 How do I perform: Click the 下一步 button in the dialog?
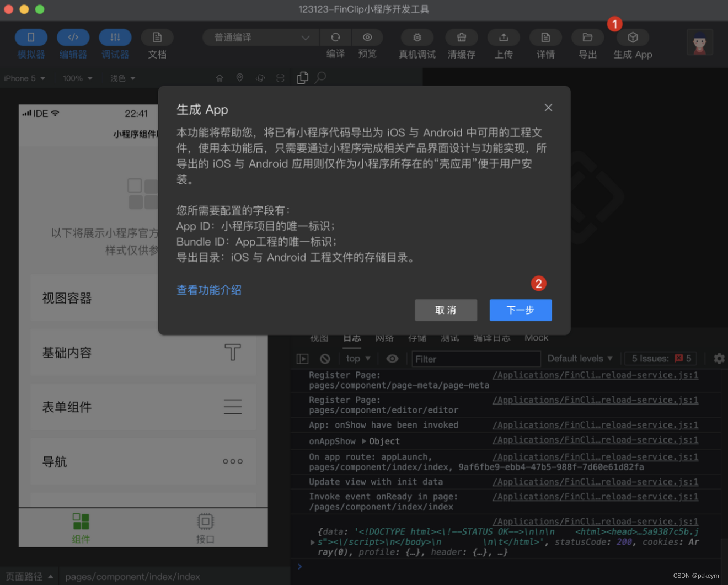click(x=520, y=310)
